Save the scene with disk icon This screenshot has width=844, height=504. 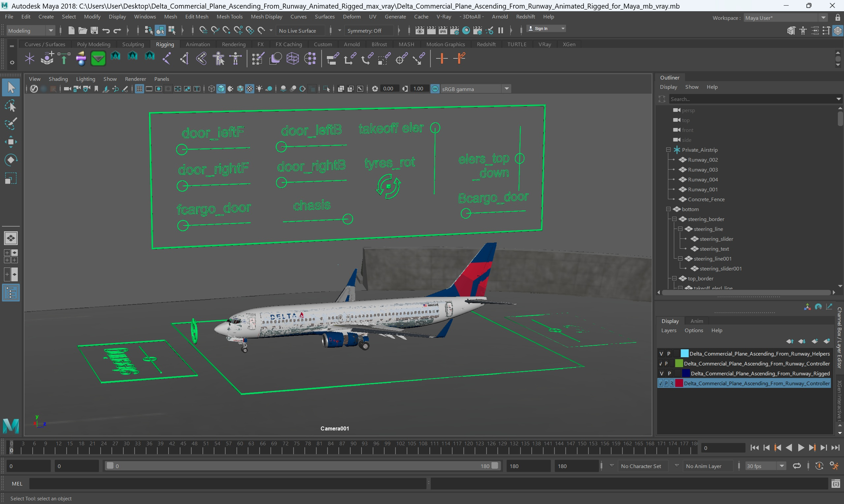click(94, 31)
